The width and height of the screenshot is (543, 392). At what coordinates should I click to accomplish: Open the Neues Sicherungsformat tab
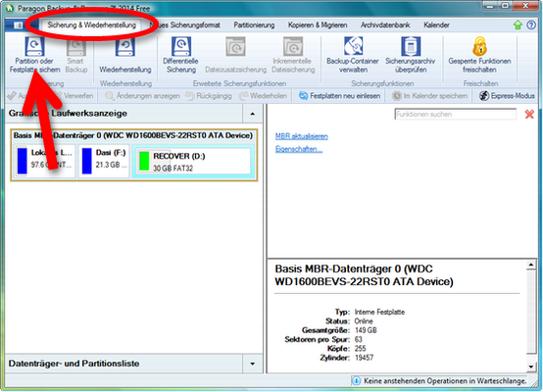(185, 24)
